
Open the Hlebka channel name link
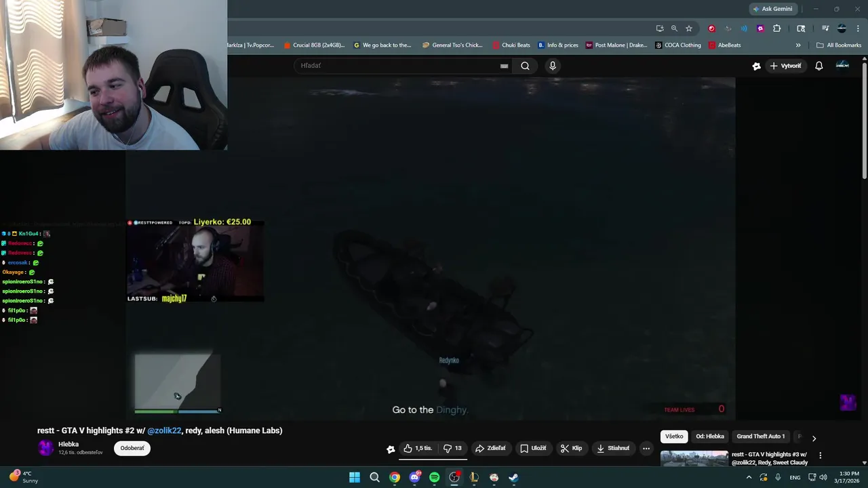tap(68, 445)
